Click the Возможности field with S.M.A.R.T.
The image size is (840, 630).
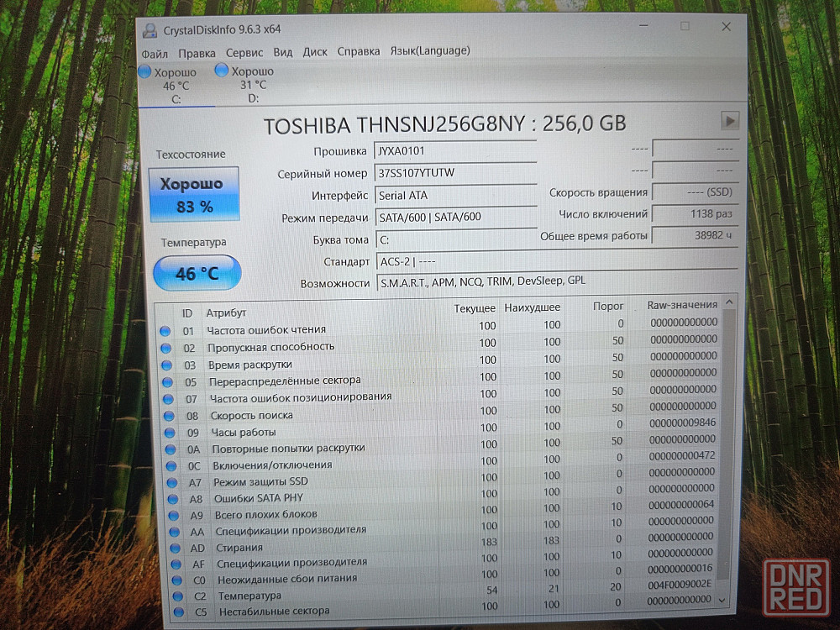(558, 281)
